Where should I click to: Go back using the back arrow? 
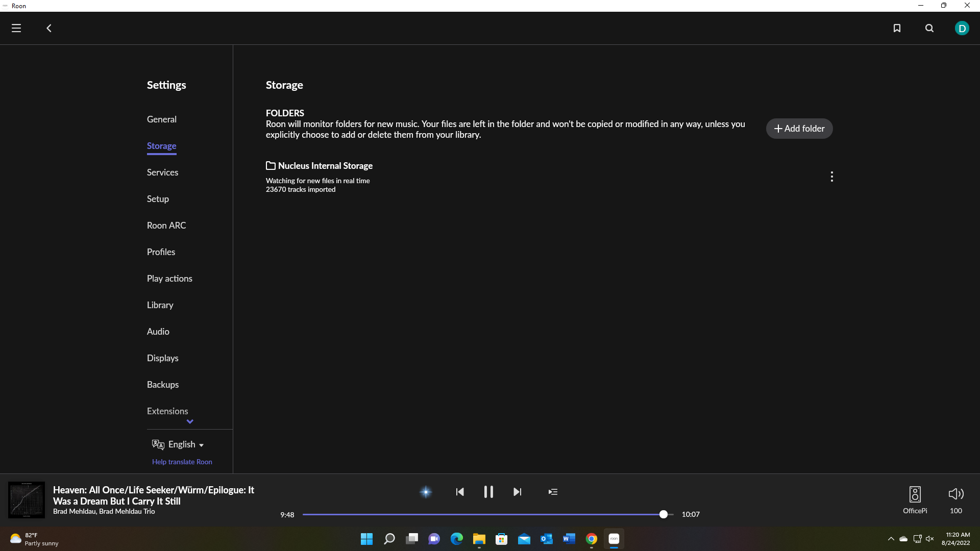click(x=49, y=28)
